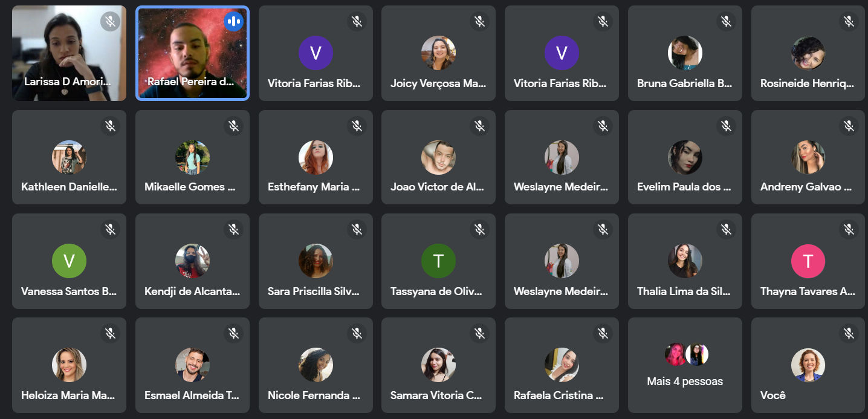This screenshot has height=419, width=868.
Task: Click the speaking indicator on Rafael Pereira's tile
Action: point(233,22)
